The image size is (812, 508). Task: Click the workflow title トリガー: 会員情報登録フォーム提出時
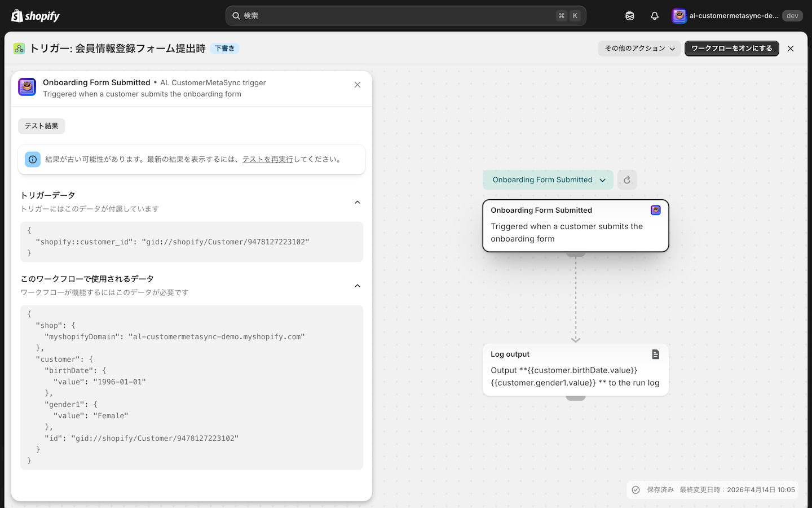pos(117,49)
